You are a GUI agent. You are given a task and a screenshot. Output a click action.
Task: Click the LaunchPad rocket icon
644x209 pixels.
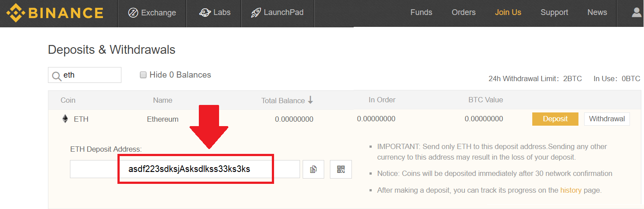(256, 13)
